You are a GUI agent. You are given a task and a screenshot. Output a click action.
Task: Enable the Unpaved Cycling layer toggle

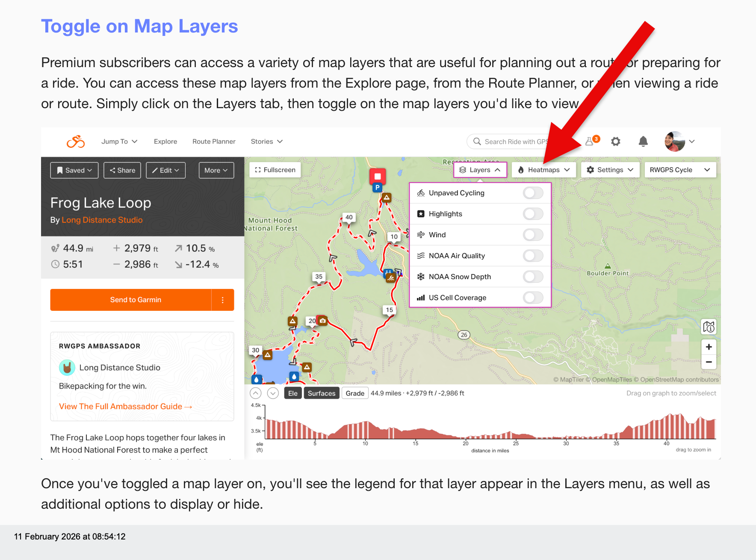coord(533,193)
